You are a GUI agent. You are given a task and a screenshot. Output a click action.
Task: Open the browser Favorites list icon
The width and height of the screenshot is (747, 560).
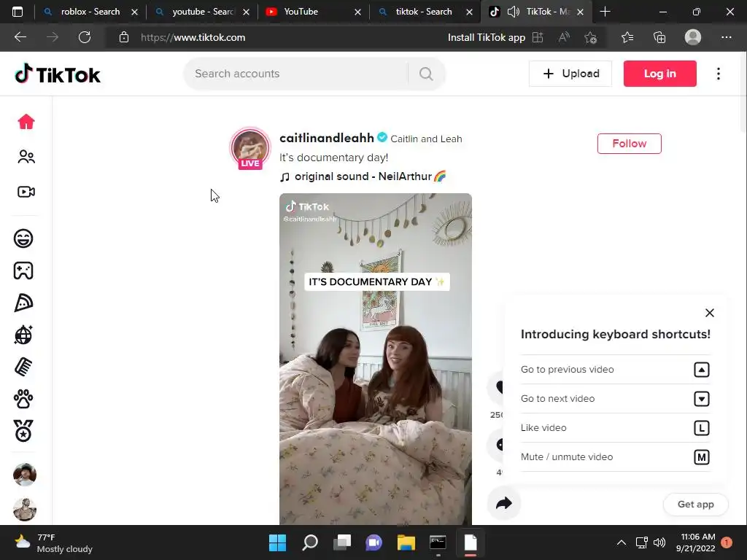627,37
